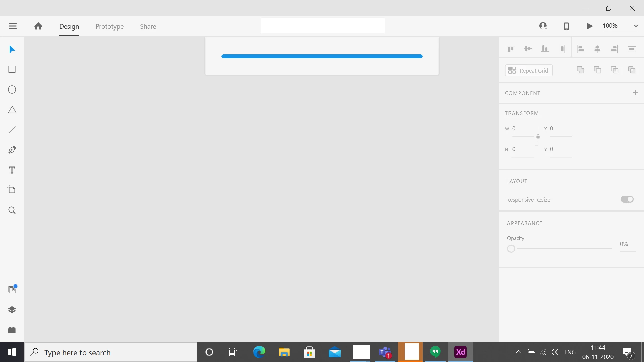Open the Plugins panel

pos(12,330)
